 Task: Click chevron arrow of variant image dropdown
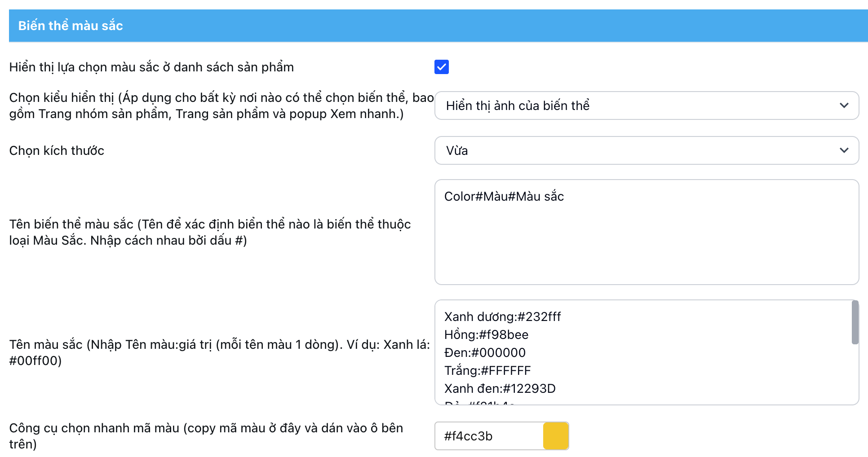844,105
